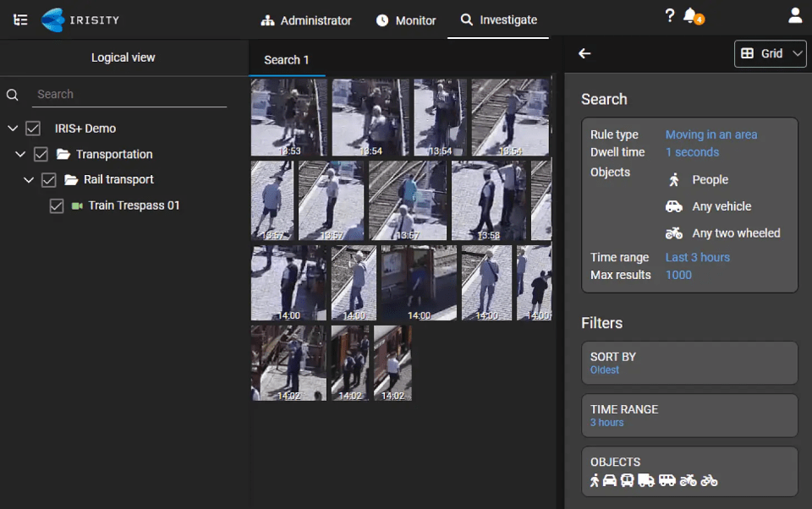Open the notifications bell icon
Image resolution: width=812 pixels, height=509 pixels.
click(x=691, y=16)
